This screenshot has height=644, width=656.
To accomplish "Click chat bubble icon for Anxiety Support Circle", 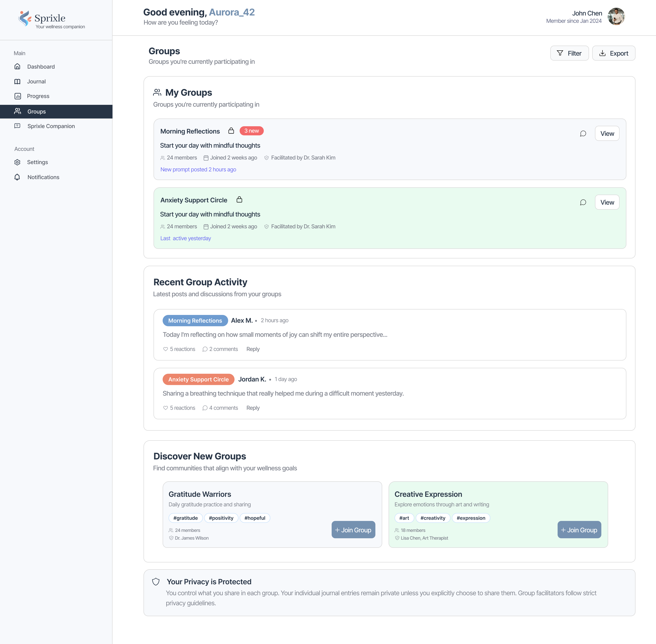I will [x=583, y=202].
